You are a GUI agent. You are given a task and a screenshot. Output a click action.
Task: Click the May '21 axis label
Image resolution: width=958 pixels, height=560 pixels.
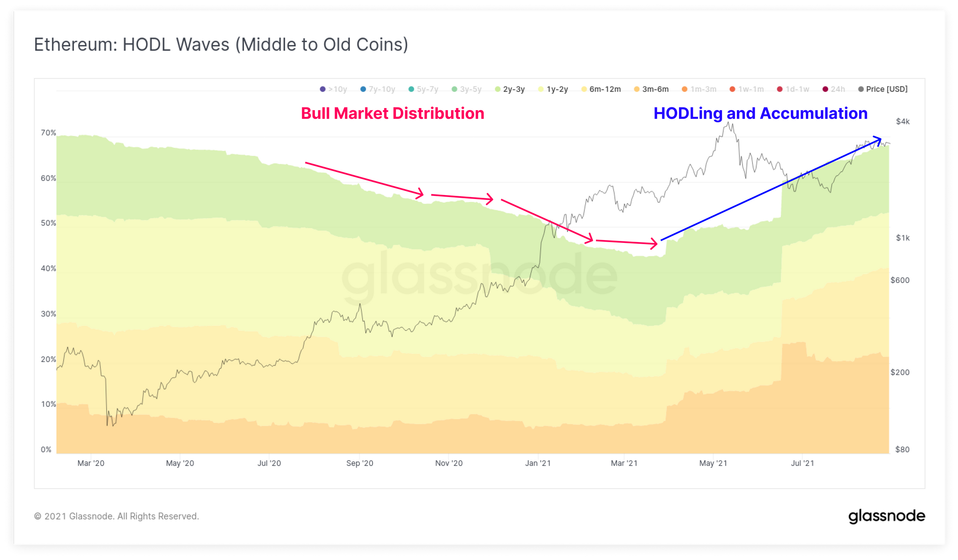[x=713, y=463]
